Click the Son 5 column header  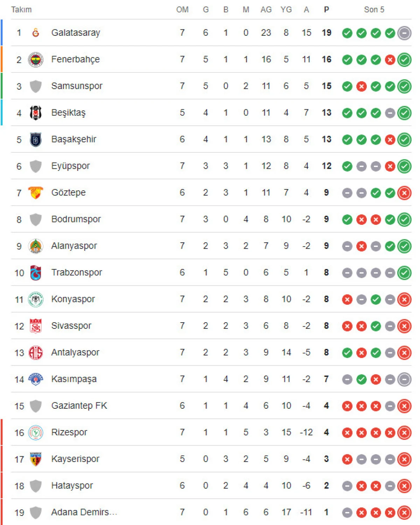point(374,9)
